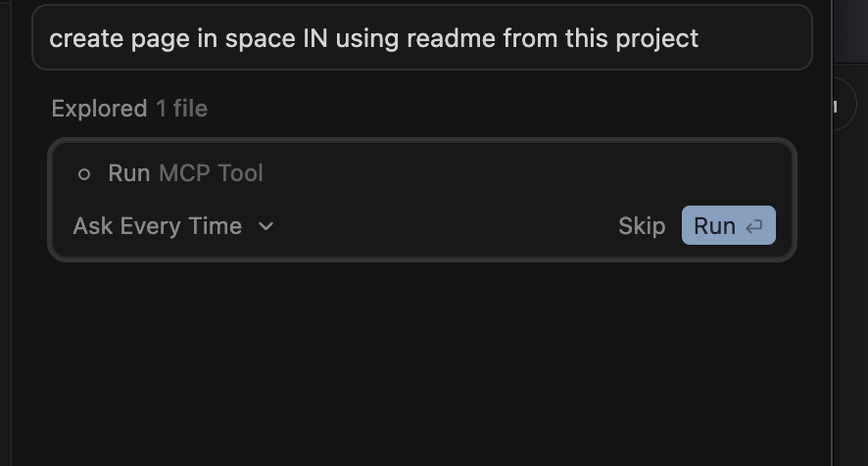Click the "MCP Tool" label text
Viewport: 868px width, 466px height.
coord(211,173)
